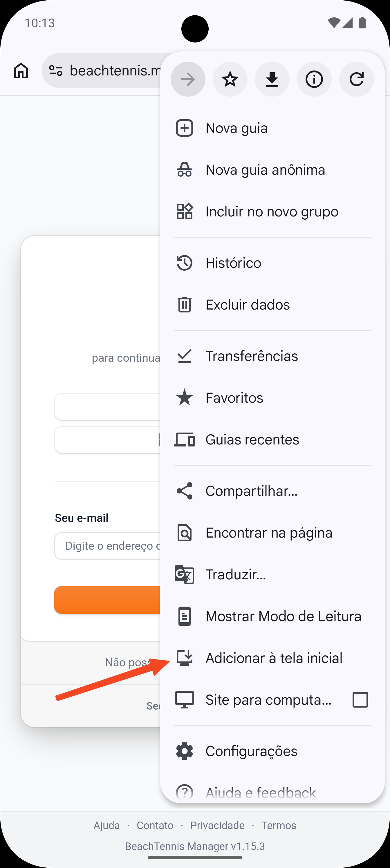
Task: Use Encontrar na página search
Action: pos(270,533)
